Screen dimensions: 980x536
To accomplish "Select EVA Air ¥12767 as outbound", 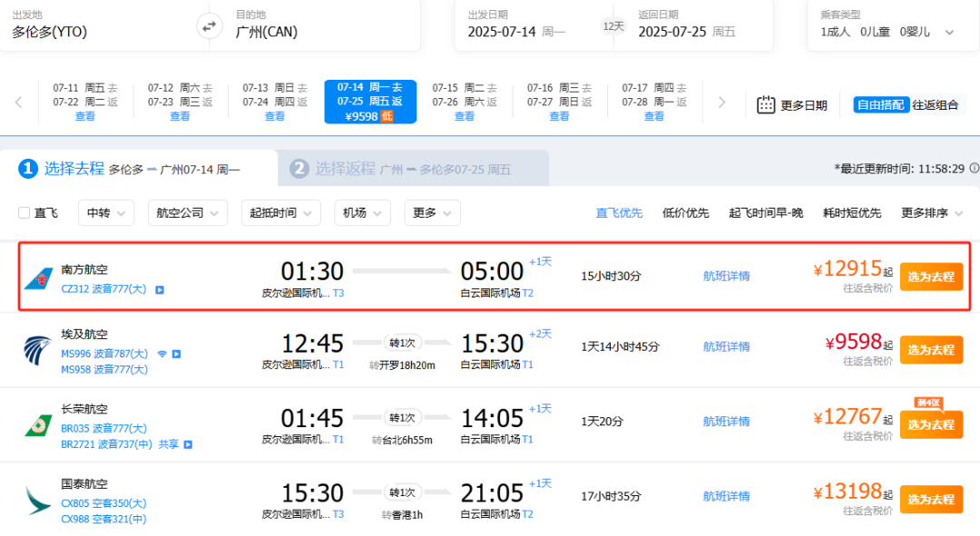I will pyautogui.click(x=931, y=424).
